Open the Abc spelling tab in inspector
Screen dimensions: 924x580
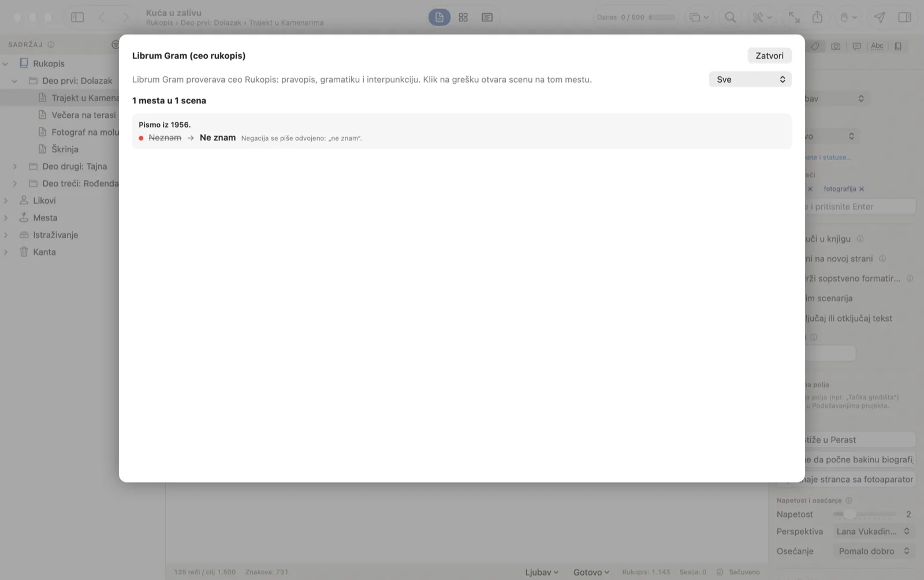[x=877, y=46]
